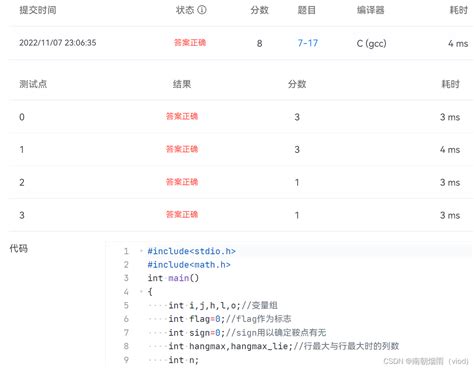Click line number 5 in the code gutter
This screenshot has height=369, width=474.
tap(126, 305)
